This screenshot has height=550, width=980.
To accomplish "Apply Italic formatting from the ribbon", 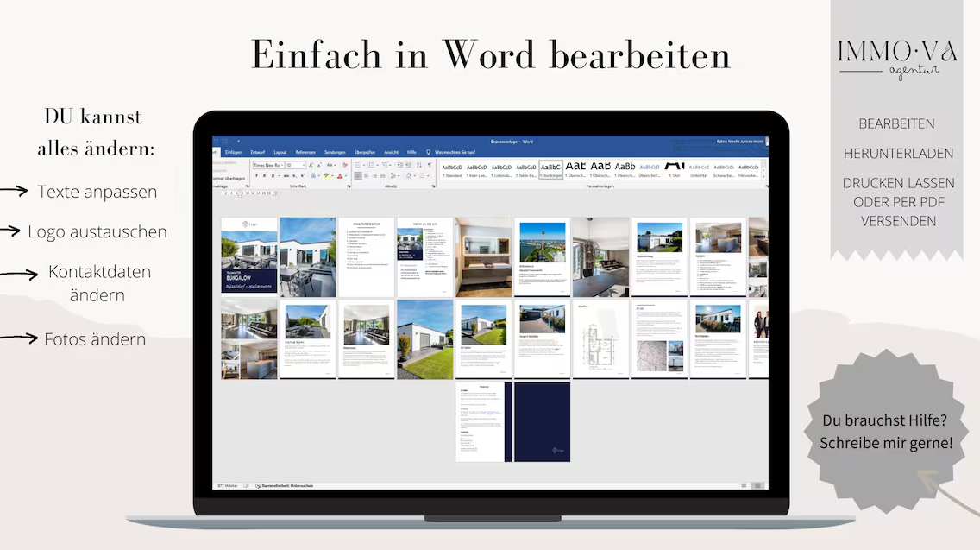I will point(264,175).
